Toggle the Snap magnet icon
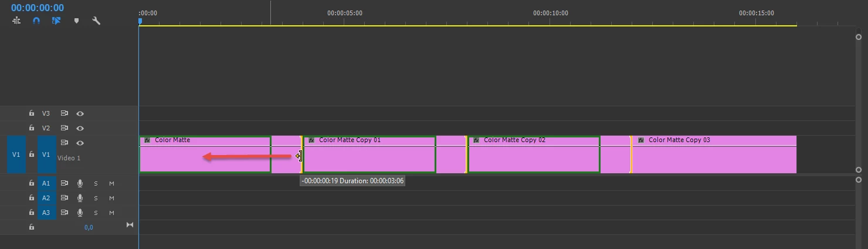868x249 pixels. [36, 21]
